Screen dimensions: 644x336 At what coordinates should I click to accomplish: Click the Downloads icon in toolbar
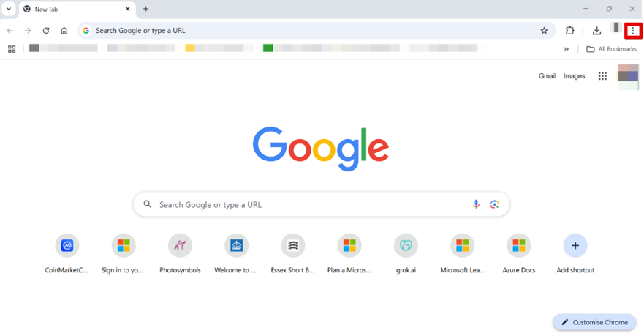(596, 31)
